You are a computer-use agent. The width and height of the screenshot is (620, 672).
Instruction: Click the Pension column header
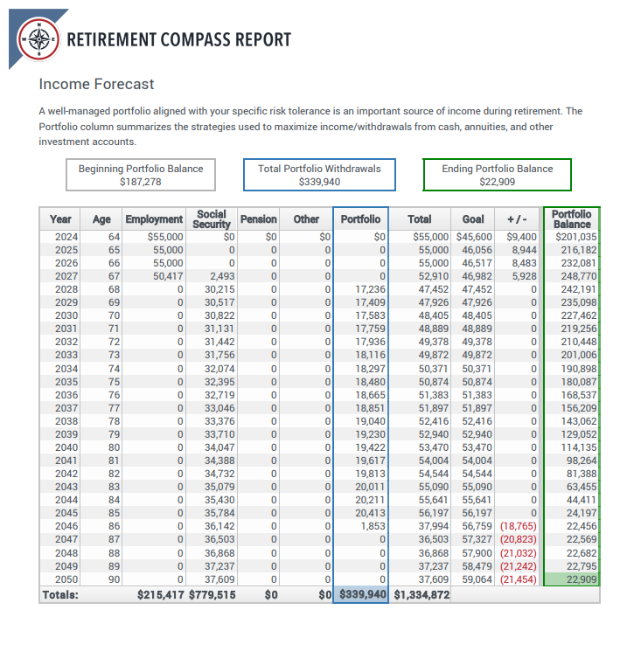pyautogui.click(x=258, y=219)
